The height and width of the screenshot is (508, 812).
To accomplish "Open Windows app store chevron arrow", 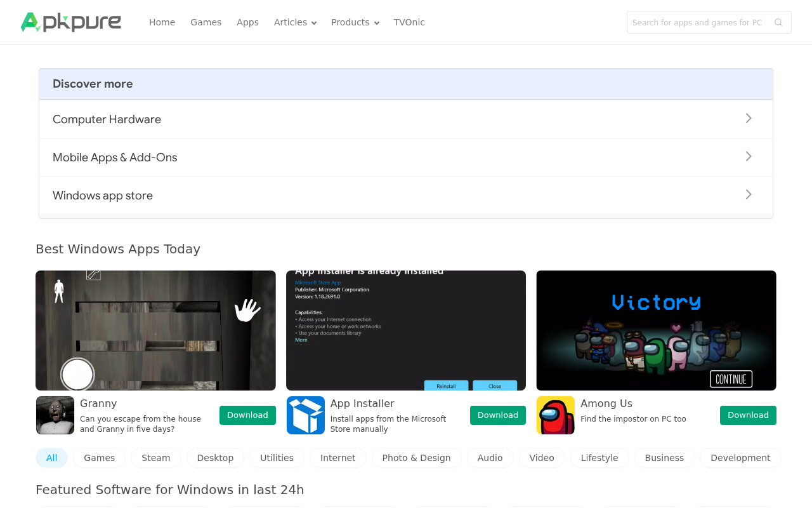I will [749, 195].
